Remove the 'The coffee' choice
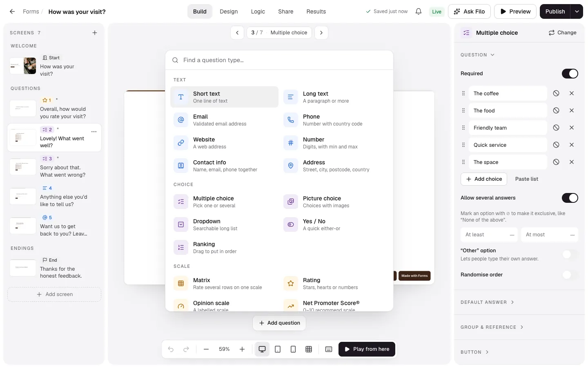Screen dimensions: 588x368 pyautogui.click(x=572, y=93)
